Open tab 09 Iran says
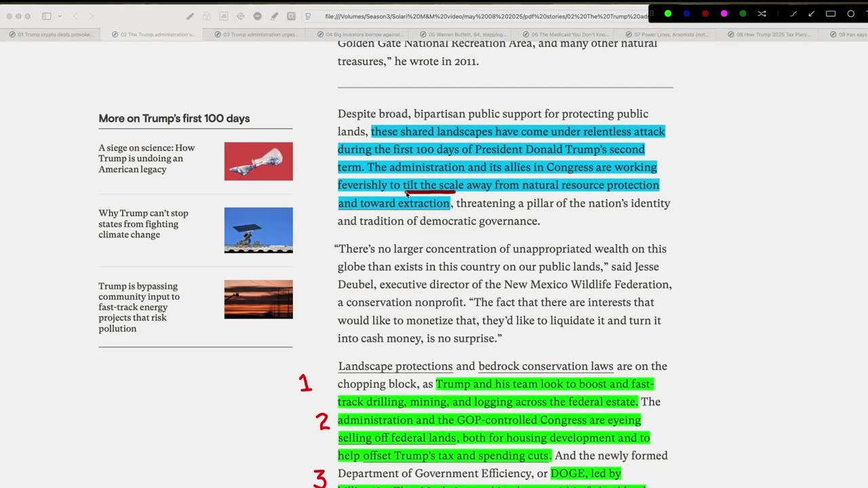This screenshot has height=488, width=868. pyautogui.click(x=843, y=34)
